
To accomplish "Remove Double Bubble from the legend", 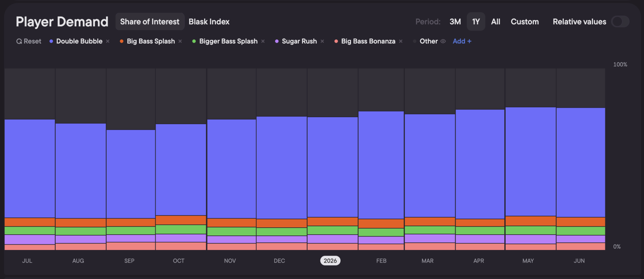I will 108,41.
